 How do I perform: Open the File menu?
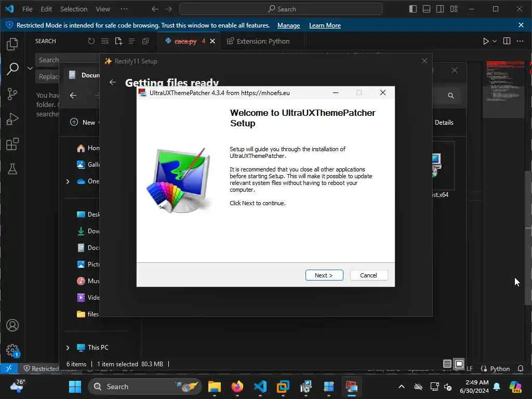pyautogui.click(x=27, y=9)
